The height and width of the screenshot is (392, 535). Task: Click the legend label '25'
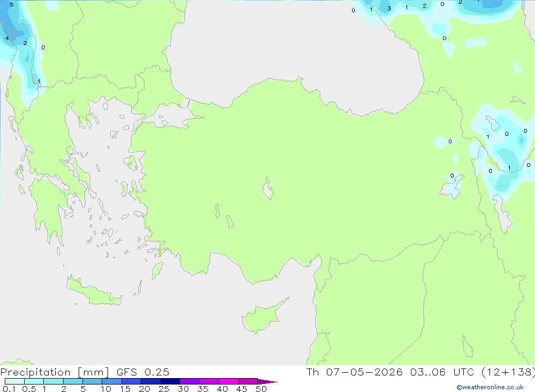point(164,389)
